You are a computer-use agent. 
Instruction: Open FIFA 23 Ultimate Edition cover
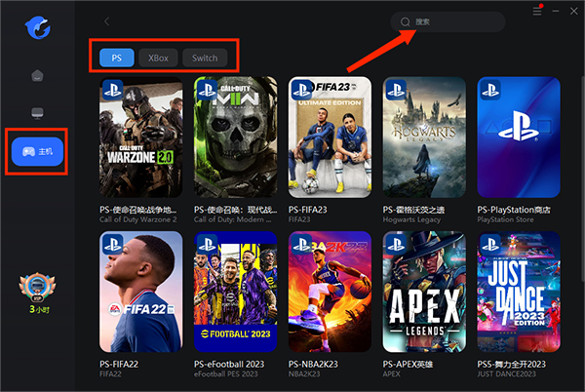[330, 137]
